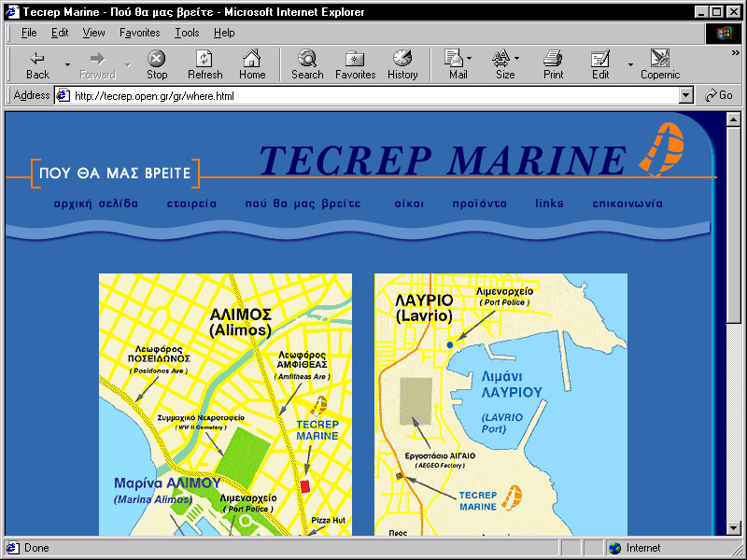747x560 pixels.
Task: Go to the Home page button
Action: [x=252, y=64]
